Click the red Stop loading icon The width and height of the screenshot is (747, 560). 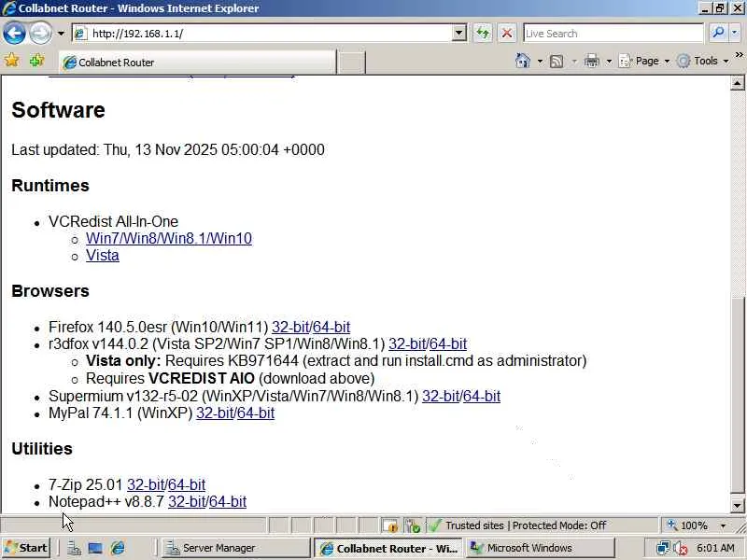pos(507,34)
